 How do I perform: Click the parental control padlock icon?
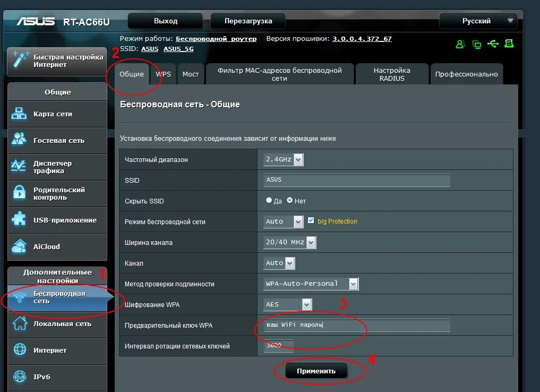(19, 192)
